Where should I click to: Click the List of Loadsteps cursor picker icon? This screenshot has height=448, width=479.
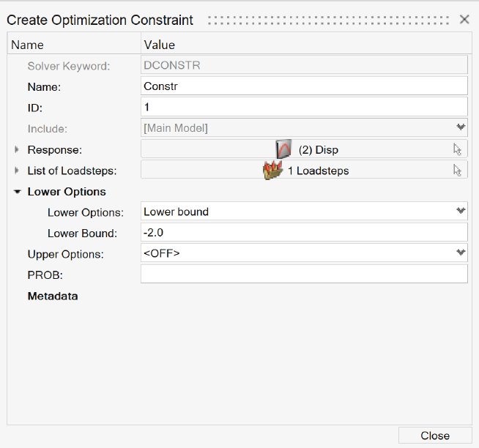pyautogui.click(x=458, y=171)
